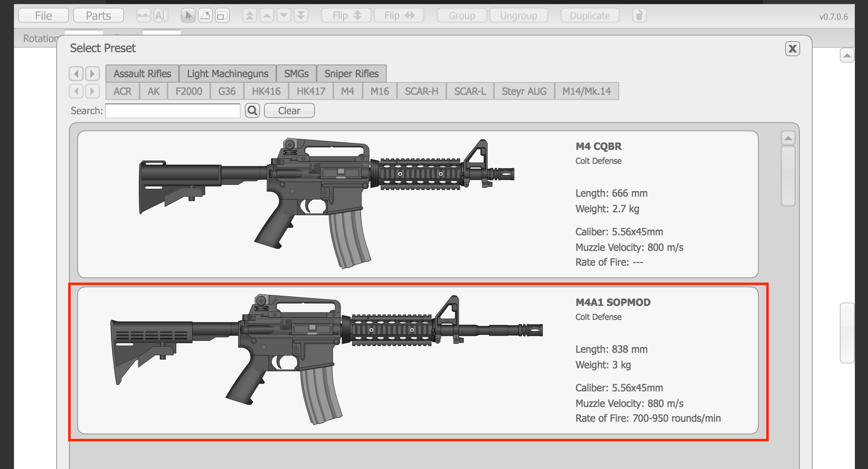This screenshot has height=469, width=868.
Task: Click the M4 CQBR title text
Action: (x=599, y=146)
